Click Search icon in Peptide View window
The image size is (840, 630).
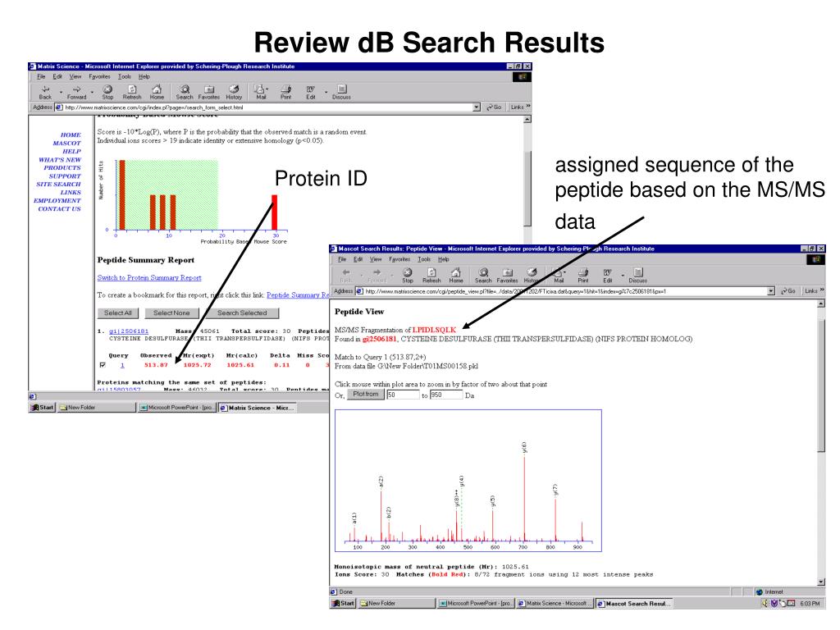point(483,276)
